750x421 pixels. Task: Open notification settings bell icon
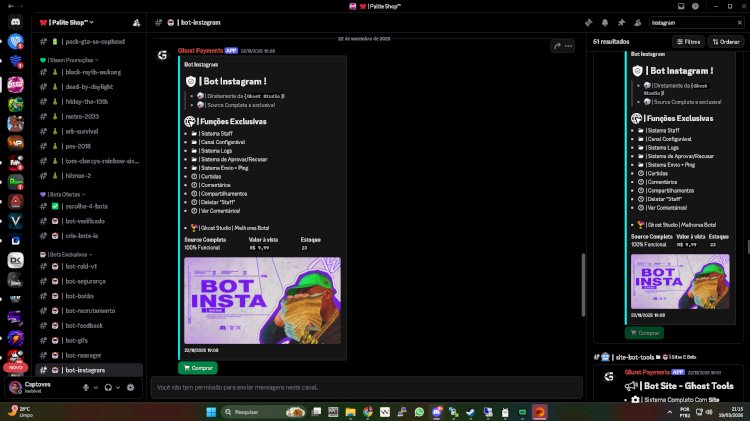[x=605, y=22]
